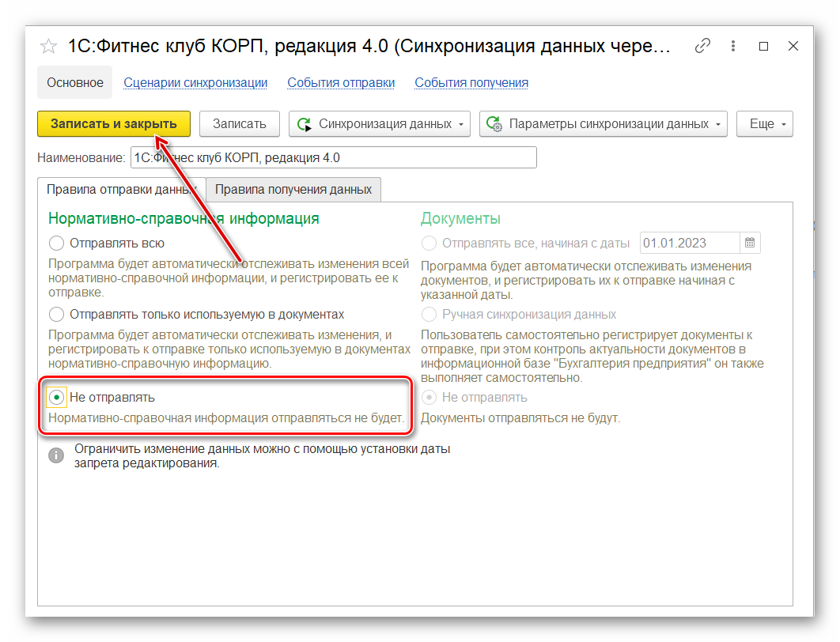Expand 'Синхронизация данных' dropdown
Screen dimensions: 840x642
[380, 124]
